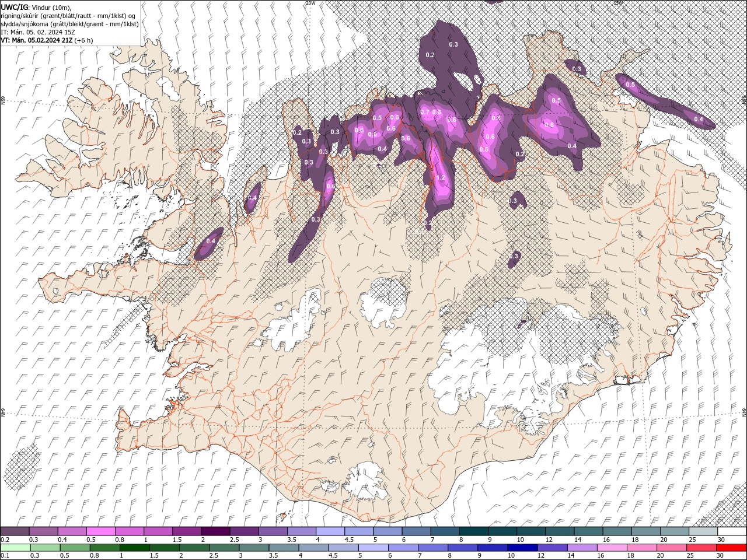The height and width of the screenshot is (560, 747).
Task: Select the 'slydda/snjókoma' legend description line
Action: [70, 24]
